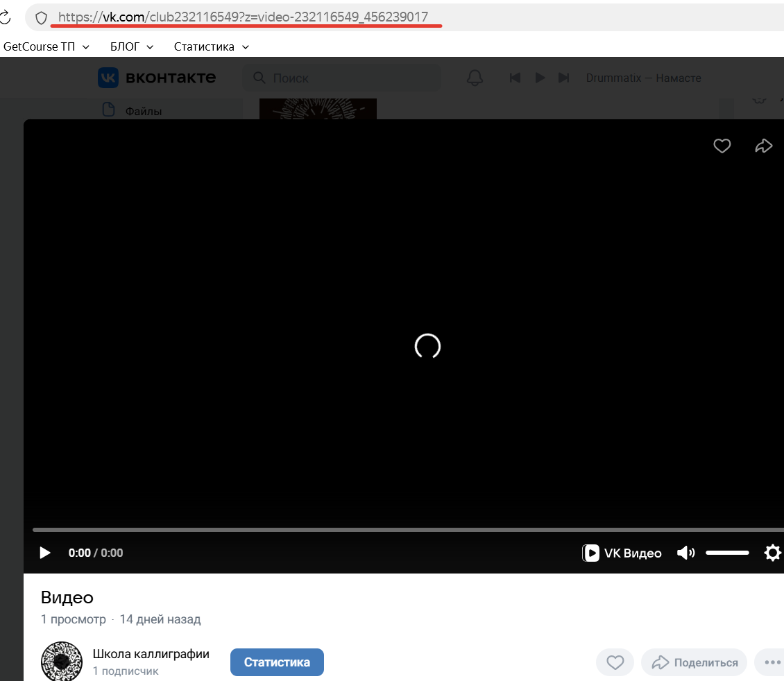This screenshot has height=681, width=784.
Task: Skip to next track in mini player
Action: pos(563,78)
